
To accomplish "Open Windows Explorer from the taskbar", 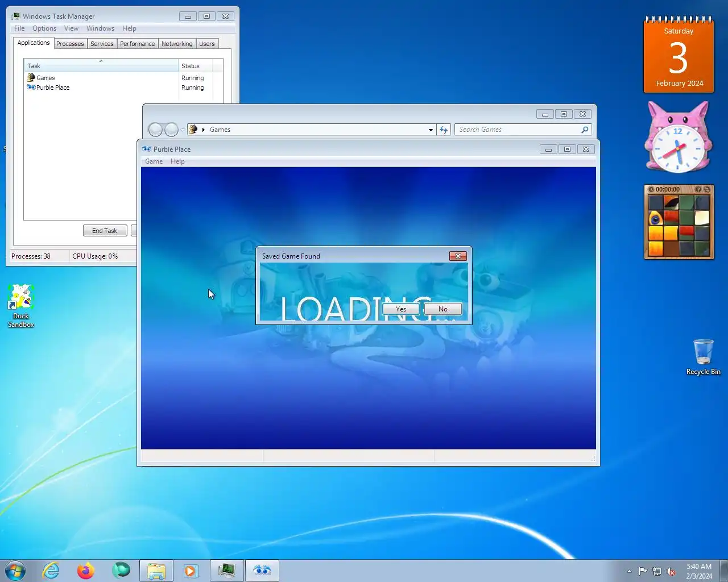I will [x=156, y=571].
